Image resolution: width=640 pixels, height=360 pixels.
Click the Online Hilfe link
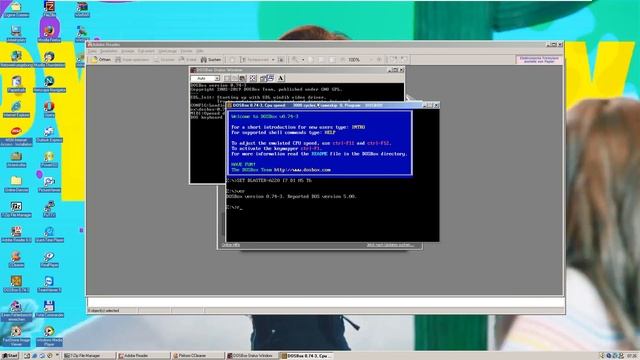point(231,245)
